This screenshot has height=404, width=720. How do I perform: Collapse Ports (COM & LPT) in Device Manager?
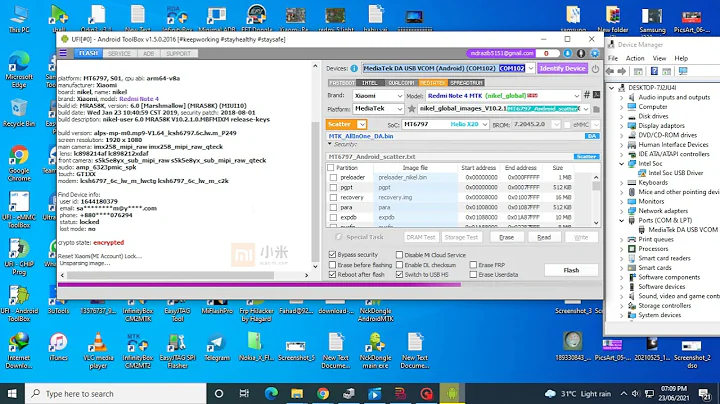pos(622,220)
